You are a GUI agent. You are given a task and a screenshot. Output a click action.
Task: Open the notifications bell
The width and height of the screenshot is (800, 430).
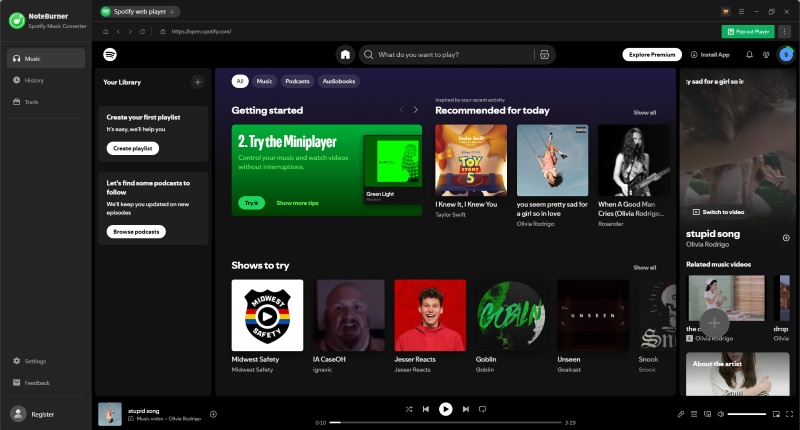[749, 55]
